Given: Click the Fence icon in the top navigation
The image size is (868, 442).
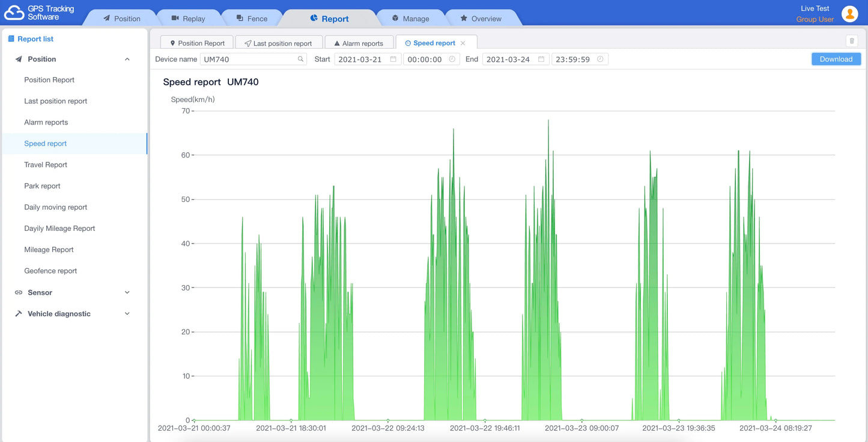Looking at the screenshot, I should (x=240, y=18).
